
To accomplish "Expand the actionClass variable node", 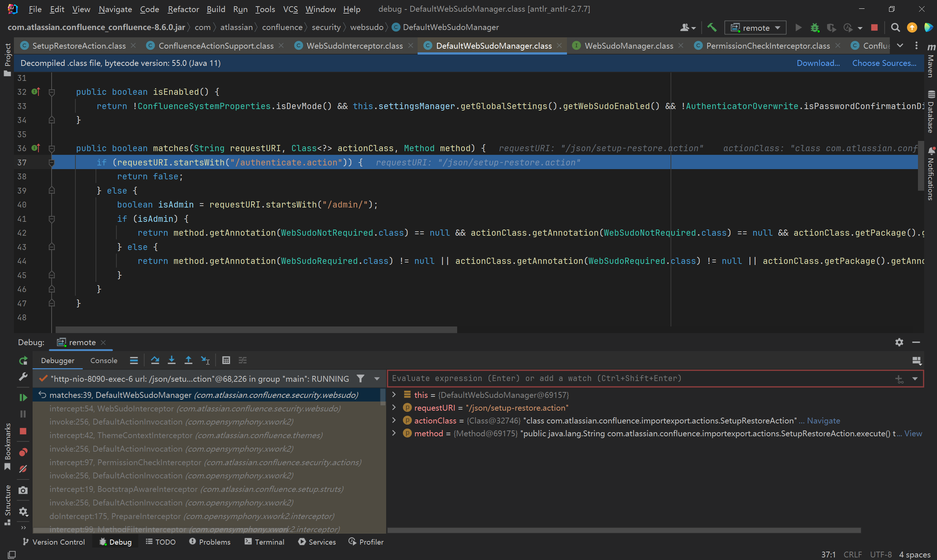I will click(x=394, y=421).
